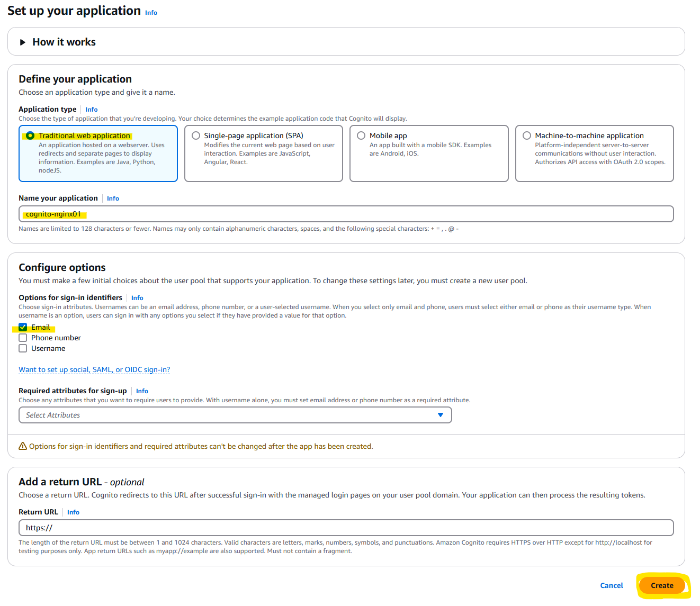The height and width of the screenshot is (606, 700).
Task: Click Info next to Application type
Action: [91, 110]
